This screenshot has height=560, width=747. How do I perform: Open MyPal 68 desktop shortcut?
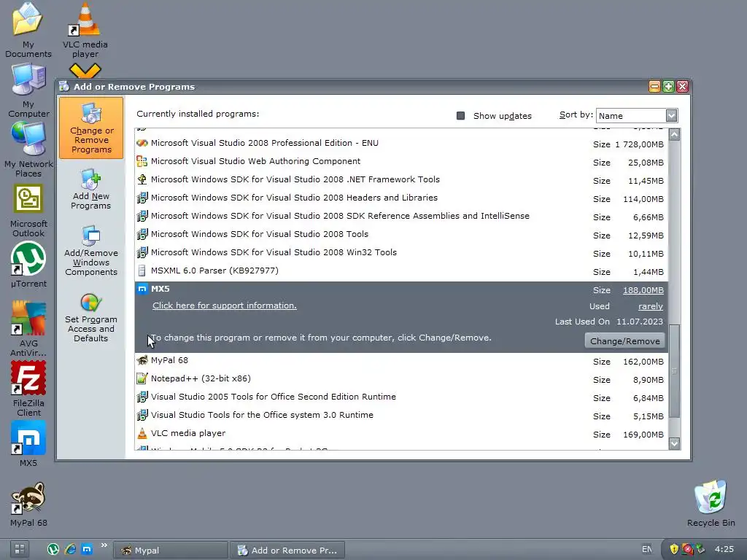pos(28,505)
